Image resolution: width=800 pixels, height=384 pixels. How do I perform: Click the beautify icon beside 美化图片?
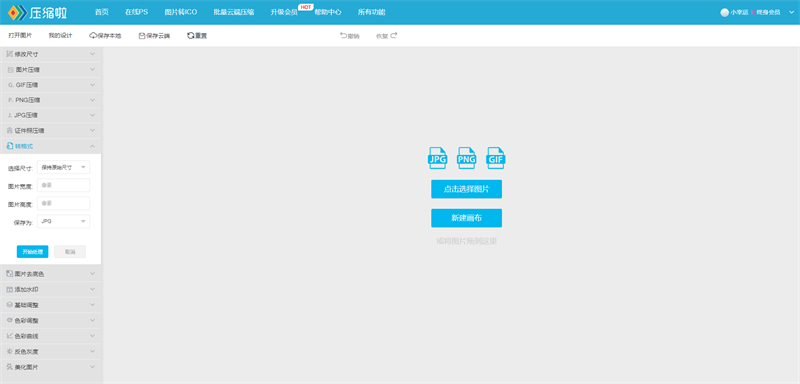point(10,367)
